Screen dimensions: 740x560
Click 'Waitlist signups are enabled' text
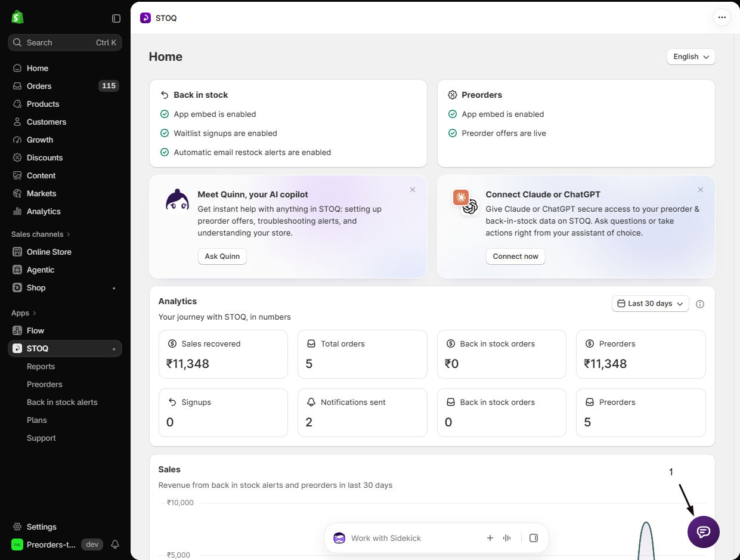pyautogui.click(x=225, y=133)
